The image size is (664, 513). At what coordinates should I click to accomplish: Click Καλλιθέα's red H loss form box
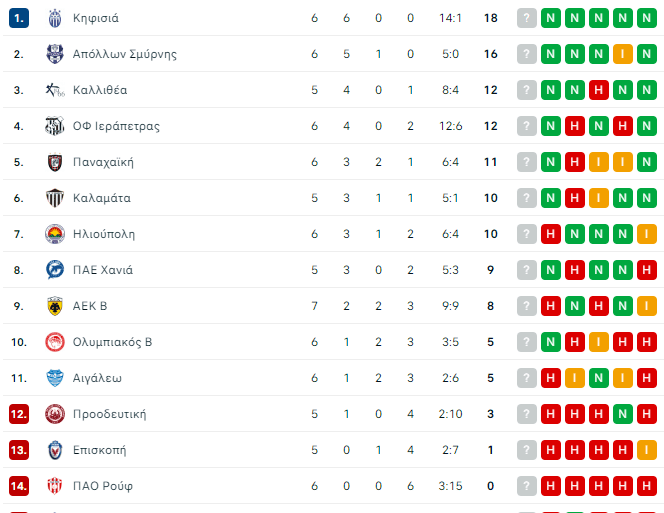(599, 90)
